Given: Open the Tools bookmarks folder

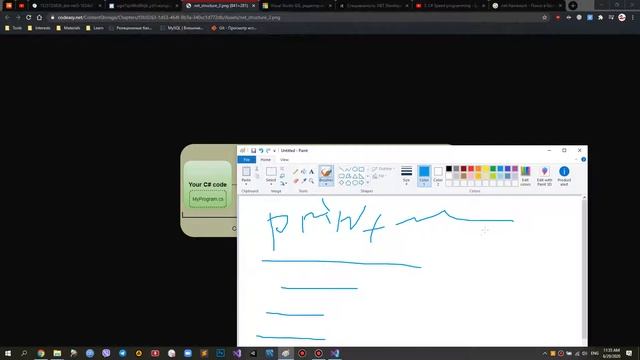Looking at the screenshot, I should (x=13, y=28).
